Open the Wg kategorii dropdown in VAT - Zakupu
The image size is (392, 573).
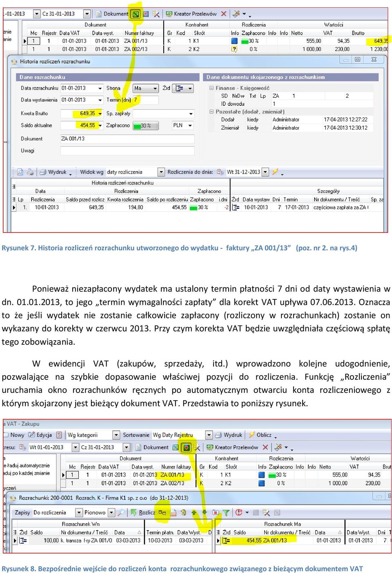click(x=116, y=435)
